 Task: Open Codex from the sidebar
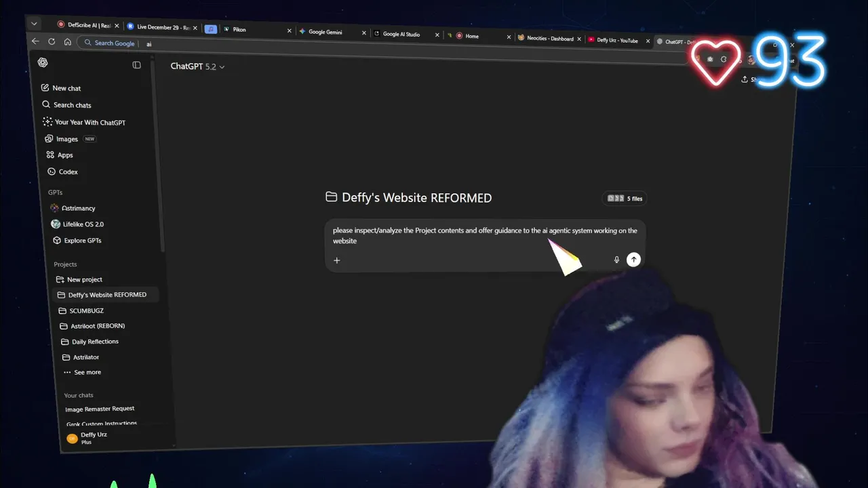click(x=62, y=172)
